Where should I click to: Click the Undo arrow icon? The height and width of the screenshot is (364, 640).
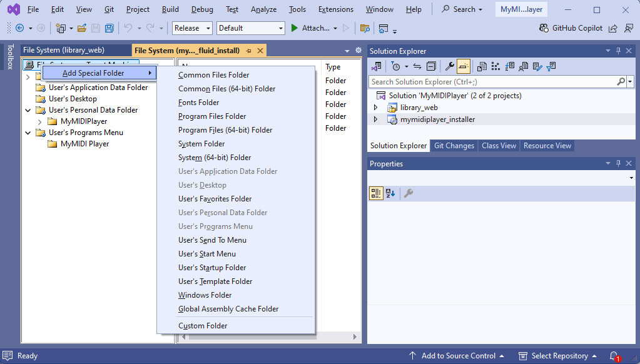pos(128,28)
